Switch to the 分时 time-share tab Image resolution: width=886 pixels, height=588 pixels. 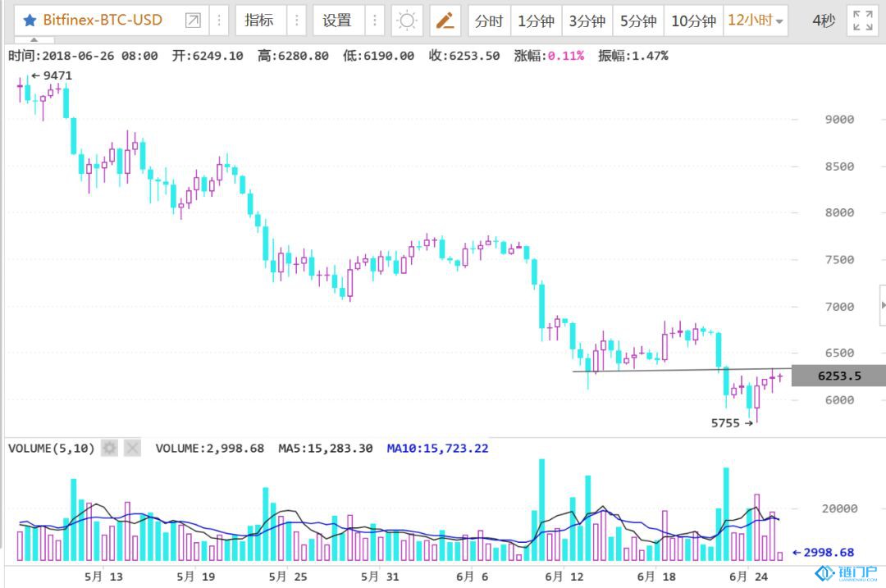point(489,21)
